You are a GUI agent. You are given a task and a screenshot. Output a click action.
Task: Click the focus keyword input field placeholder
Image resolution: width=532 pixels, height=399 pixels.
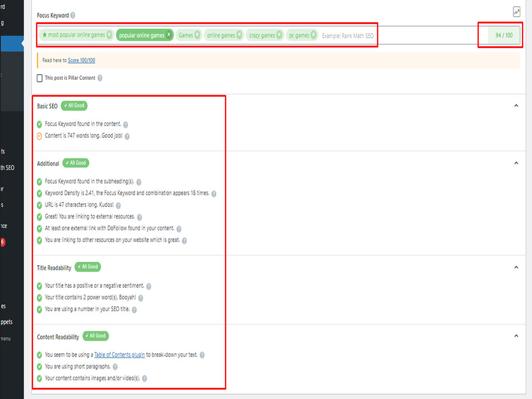coord(348,36)
